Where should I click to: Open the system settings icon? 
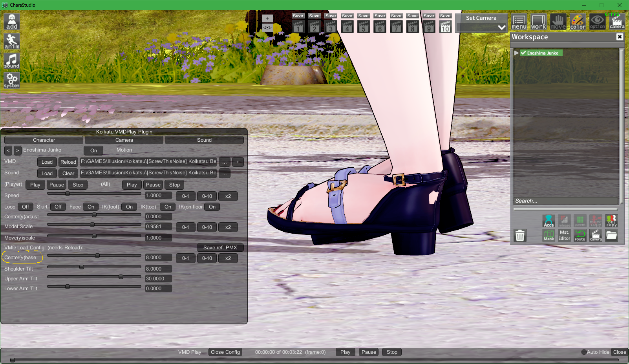[12, 80]
